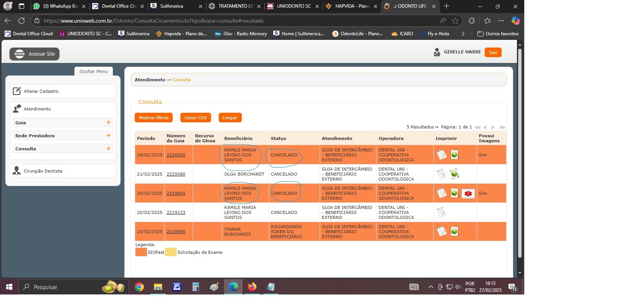This screenshot has height=306, width=644.
Task: Click the Mostrar filtros button
Action: 154,118
